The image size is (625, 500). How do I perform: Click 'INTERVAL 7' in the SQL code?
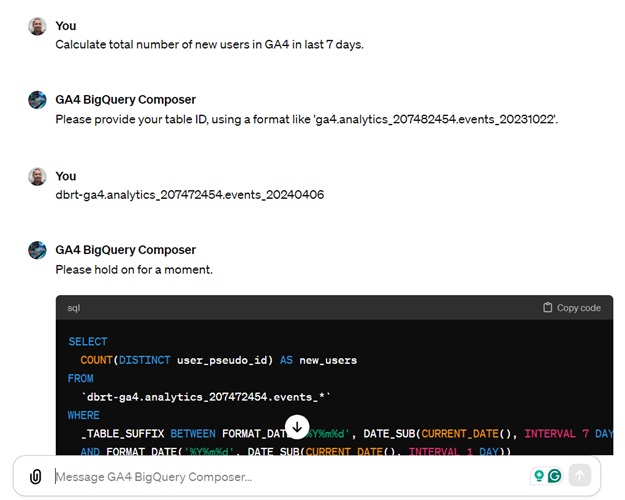pos(556,434)
